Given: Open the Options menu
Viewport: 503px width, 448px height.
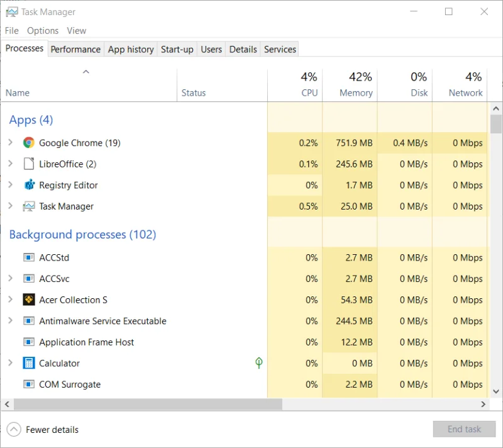Looking at the screenshot, I should click(x=43, y=30).
